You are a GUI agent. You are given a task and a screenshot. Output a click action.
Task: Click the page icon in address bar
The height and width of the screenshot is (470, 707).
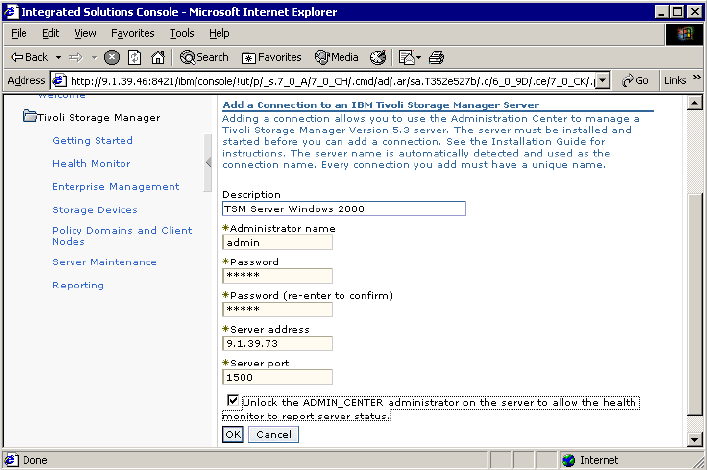pos(59,81)
